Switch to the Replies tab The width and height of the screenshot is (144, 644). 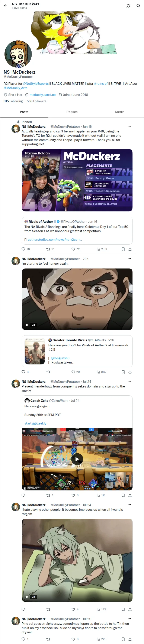(x=72, y=112)
